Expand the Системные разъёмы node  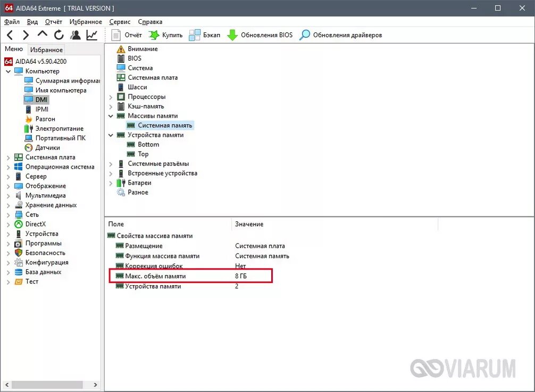(x=111, y=164)
